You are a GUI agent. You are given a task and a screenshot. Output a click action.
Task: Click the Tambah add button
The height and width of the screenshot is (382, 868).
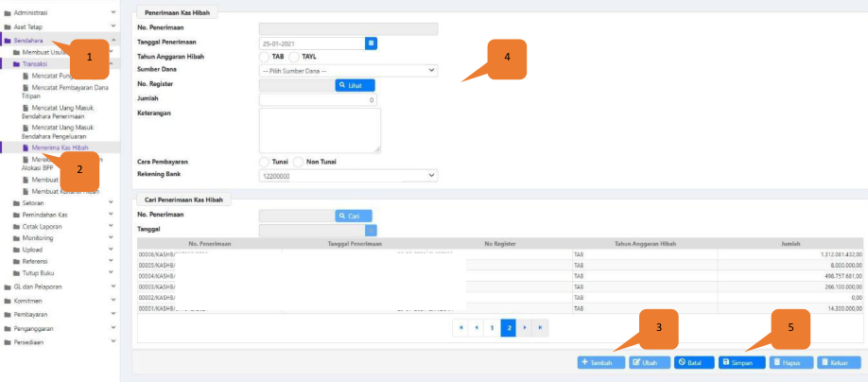[600, 362]
